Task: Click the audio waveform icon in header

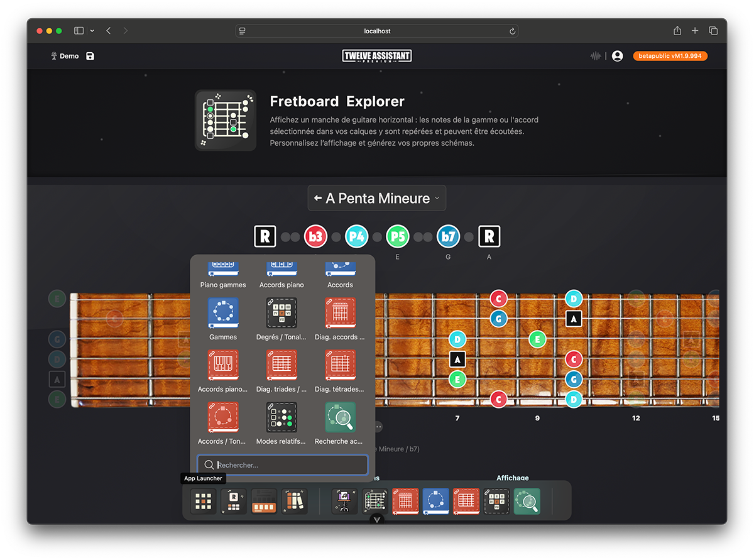Action: coord(596,56)
